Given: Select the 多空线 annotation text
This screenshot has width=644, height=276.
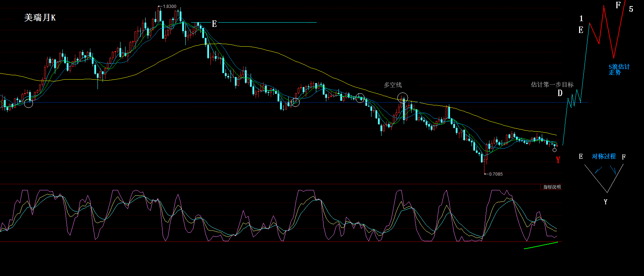Looking at the screenshot, I should click(x=393, y=85).
